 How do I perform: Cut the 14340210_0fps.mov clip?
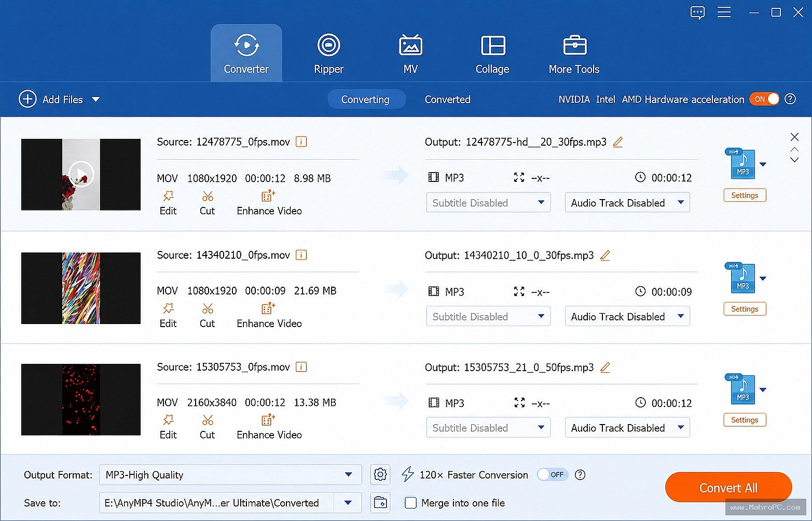coord(208,315)
